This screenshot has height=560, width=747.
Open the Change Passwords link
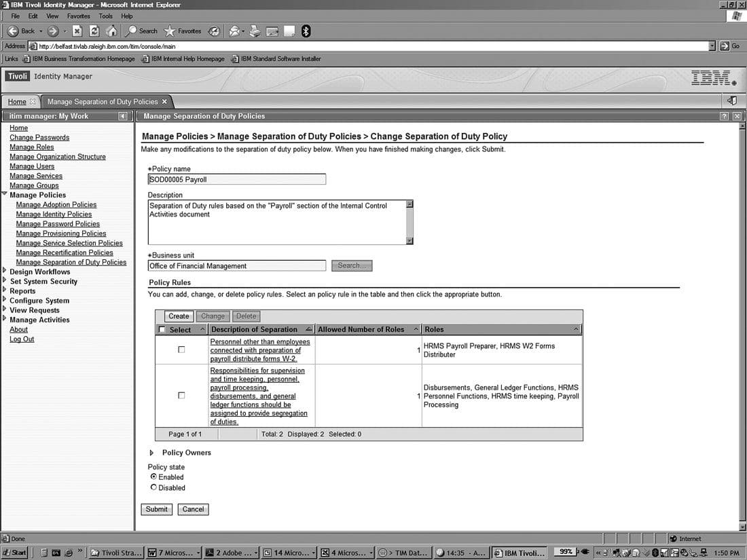[x=39, y=138]
